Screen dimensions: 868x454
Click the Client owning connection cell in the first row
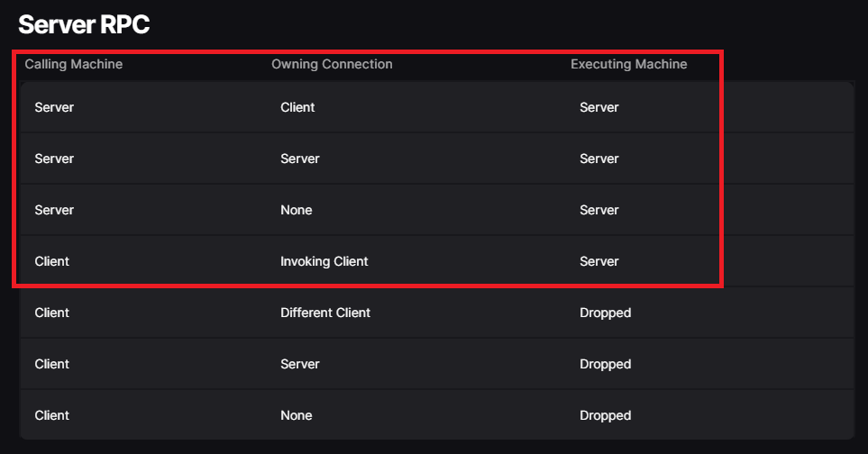(297, 107)
